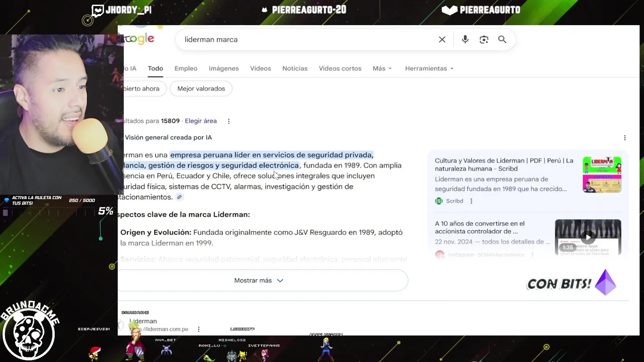Start voice search with the microphone icon
The width and height of the screenshot is (644, 362).
[x=465, y=39]
